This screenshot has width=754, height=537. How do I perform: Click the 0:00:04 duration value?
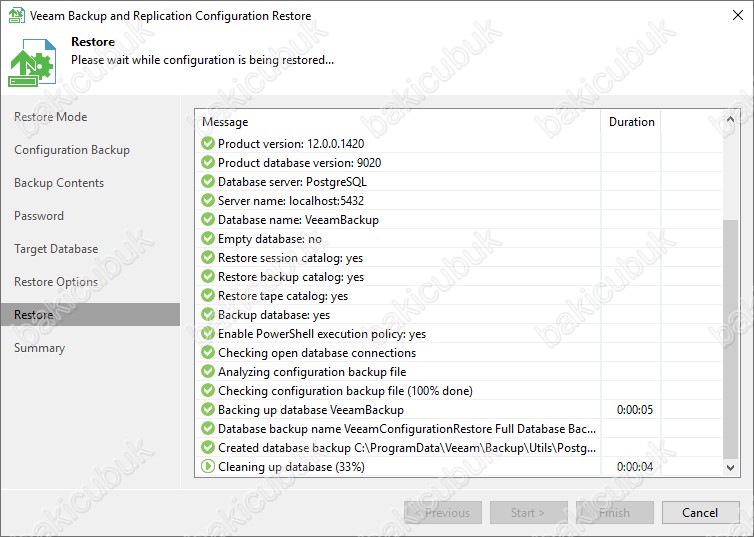635,467
